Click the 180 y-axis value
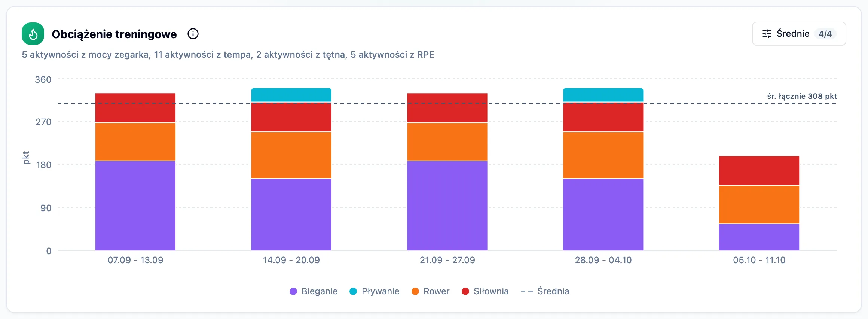 point(43,165)
